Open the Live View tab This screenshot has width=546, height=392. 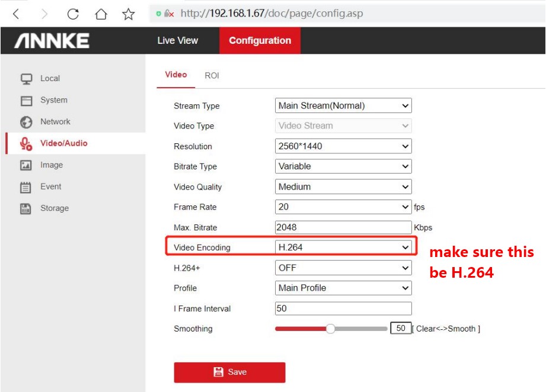178,41
